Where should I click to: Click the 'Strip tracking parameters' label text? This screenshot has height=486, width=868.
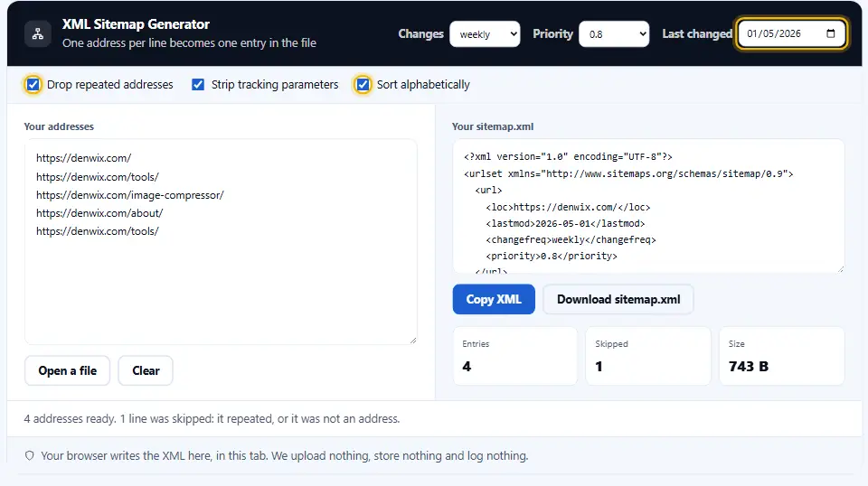coord(275,85)
